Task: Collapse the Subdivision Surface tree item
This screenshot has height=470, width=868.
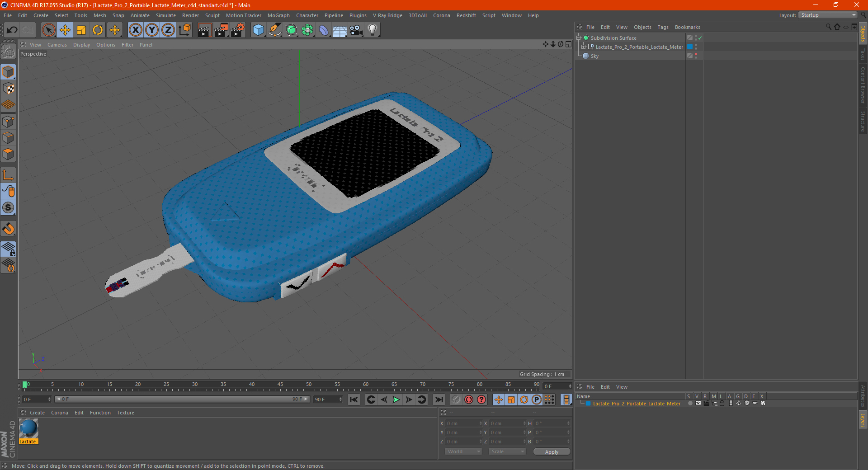Action: [x=579, y=38]
